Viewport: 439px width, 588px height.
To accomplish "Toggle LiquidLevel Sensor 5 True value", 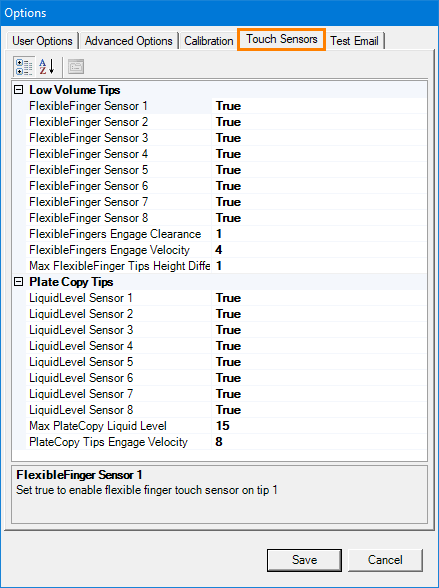I will (x=319, y=362).
